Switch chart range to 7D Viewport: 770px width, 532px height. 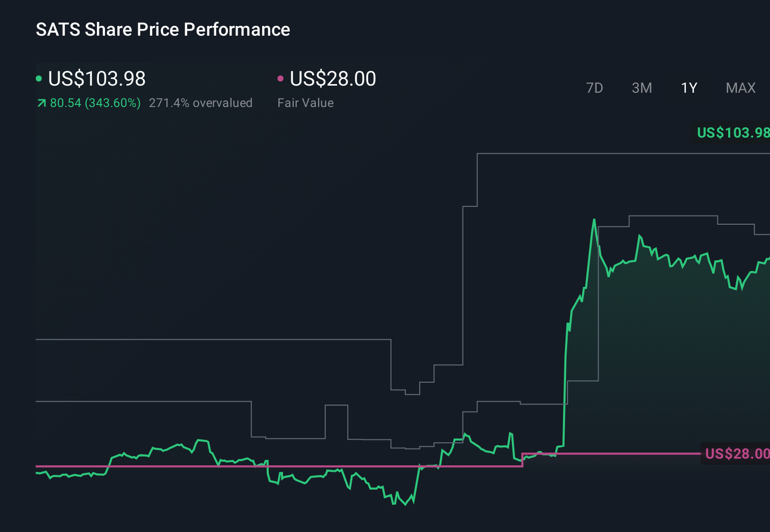(594, 88)
